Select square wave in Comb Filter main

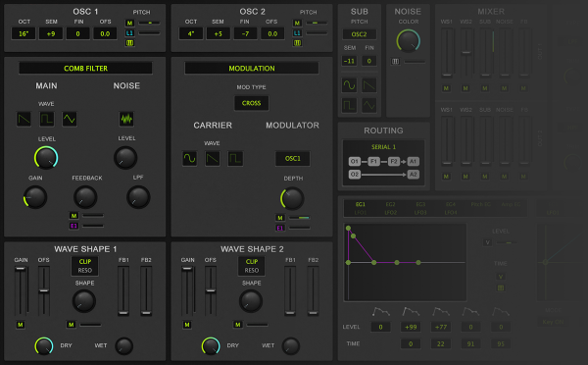47,120
